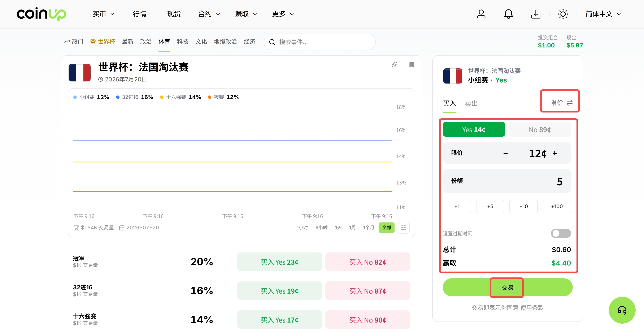The width and height of the screenshot is (644, 332).
Task: Click the CoinUp logo
Action: coord(42,14)
